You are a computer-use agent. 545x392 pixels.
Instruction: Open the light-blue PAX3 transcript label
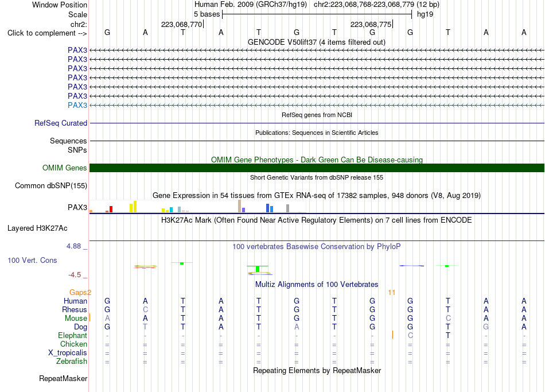pyautogui.click(x=77, y=105)
